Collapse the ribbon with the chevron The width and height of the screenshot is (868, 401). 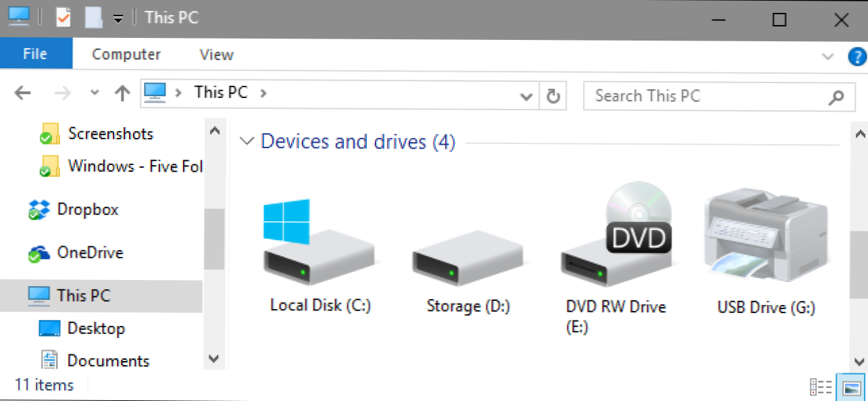click(x=829, y=57)
